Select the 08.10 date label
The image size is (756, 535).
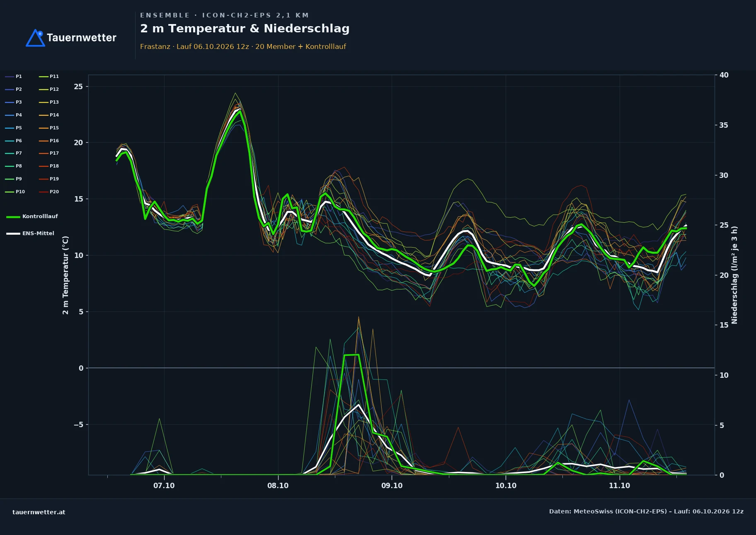point(278,486)
